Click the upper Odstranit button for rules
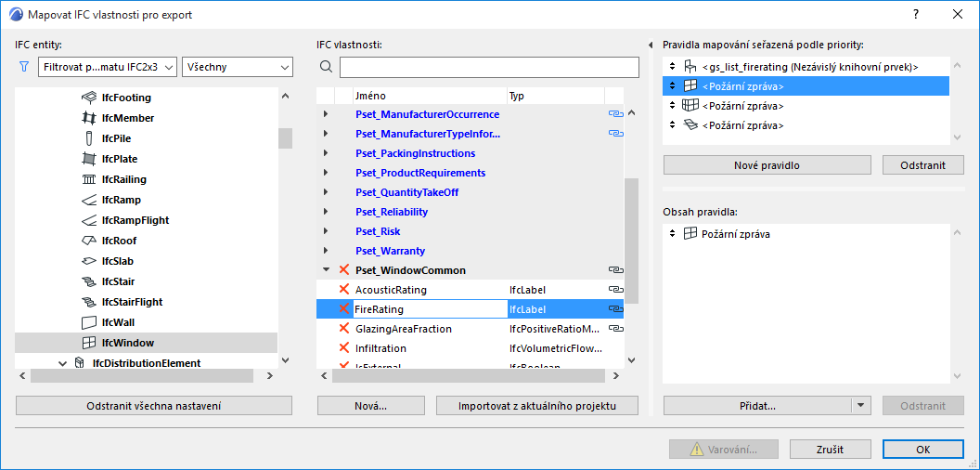Image resolution: width=980 pixels, height=470 pixels. [x=923, y=165]
